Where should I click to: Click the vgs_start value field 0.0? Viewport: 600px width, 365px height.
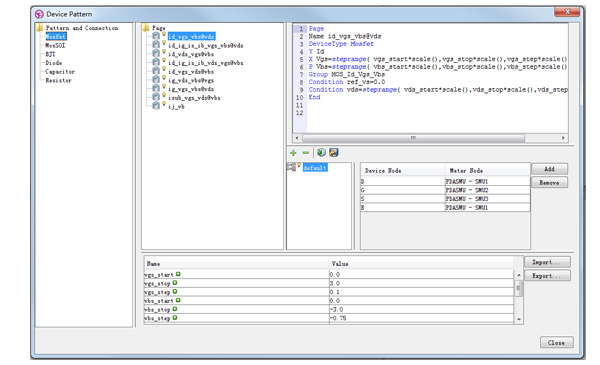(x=421, y=274)
